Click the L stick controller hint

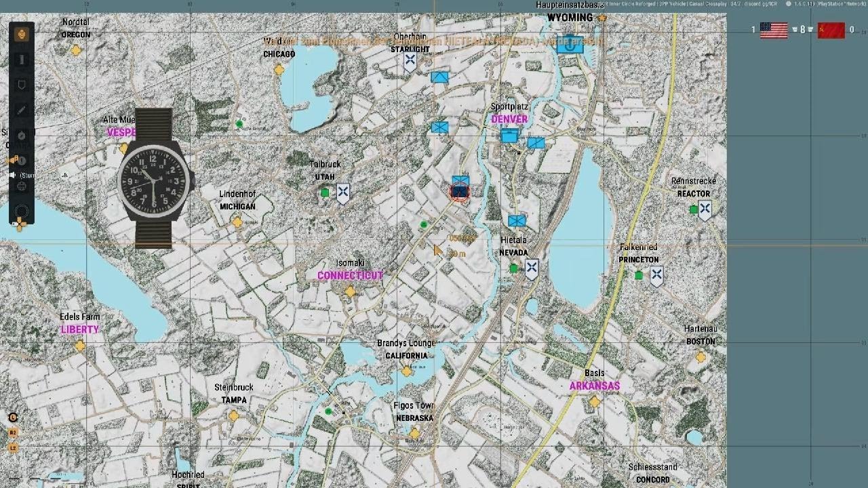coord(13,418)
